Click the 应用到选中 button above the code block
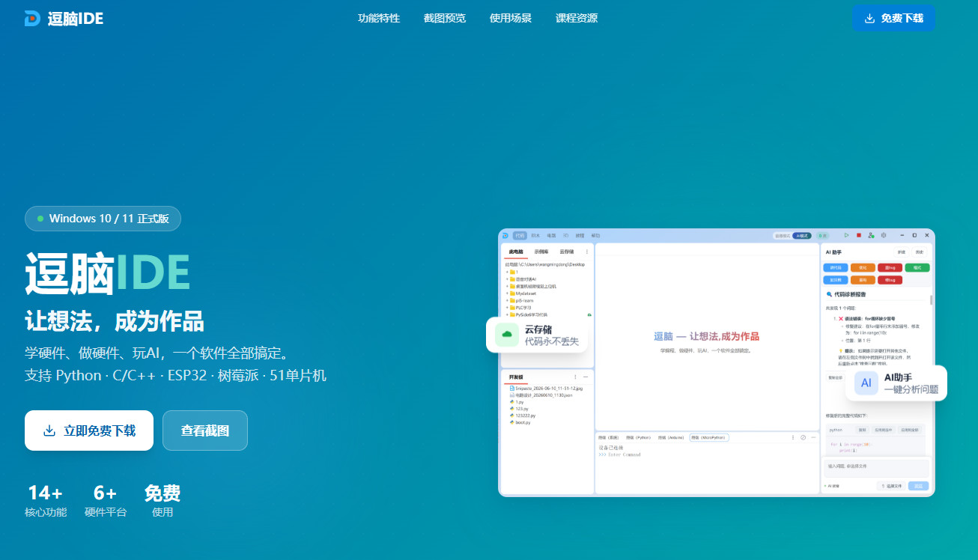978x560 pixels. coord(884,430)
